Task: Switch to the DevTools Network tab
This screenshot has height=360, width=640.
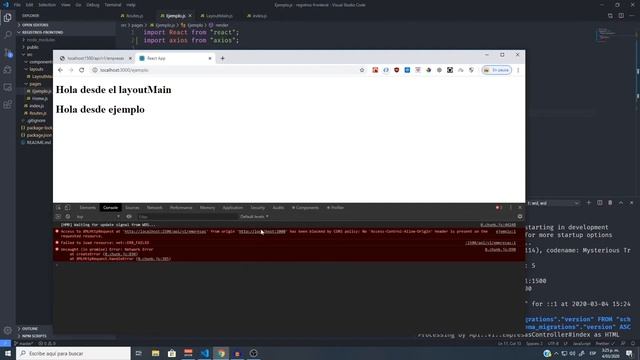Action: click(x=155, y=208)
